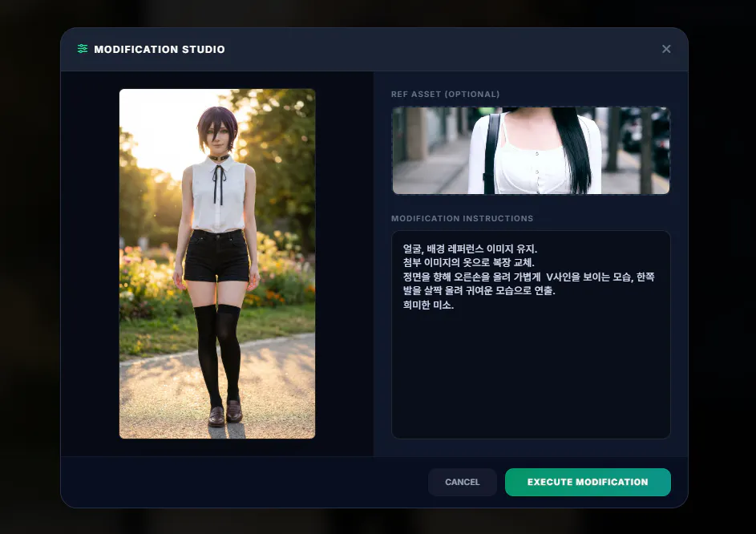The image size is (756, 534).
Task: Click inside the Korean instructions text field
Action: pyautogui.click(x=531, y=333)
